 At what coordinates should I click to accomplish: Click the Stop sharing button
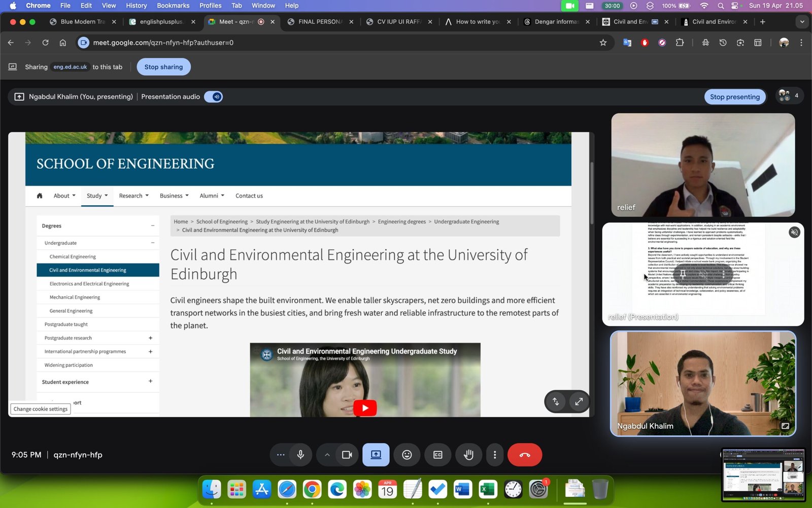(163, 67)
